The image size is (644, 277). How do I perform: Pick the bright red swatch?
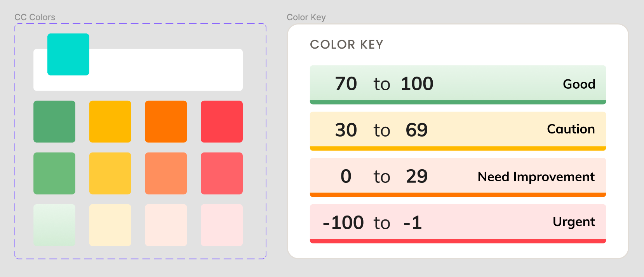[x=222, y=122]
